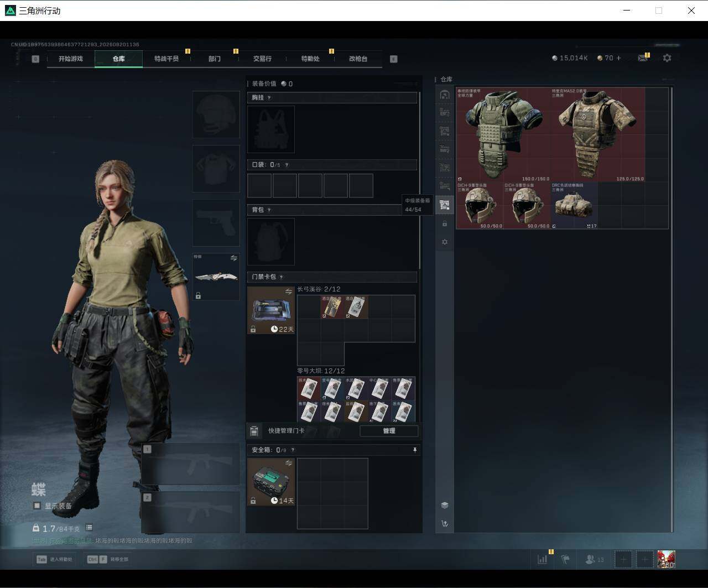Click the first plus squad slot button
This screenshot has height=588, width=708.
(x=623, y=559)
